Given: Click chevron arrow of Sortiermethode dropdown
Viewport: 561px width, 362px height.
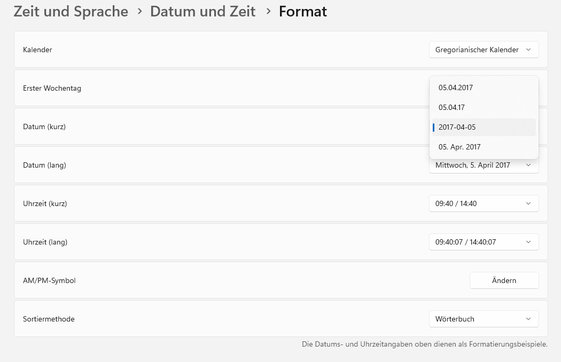Looking at the screenshot, I should 528,319.
